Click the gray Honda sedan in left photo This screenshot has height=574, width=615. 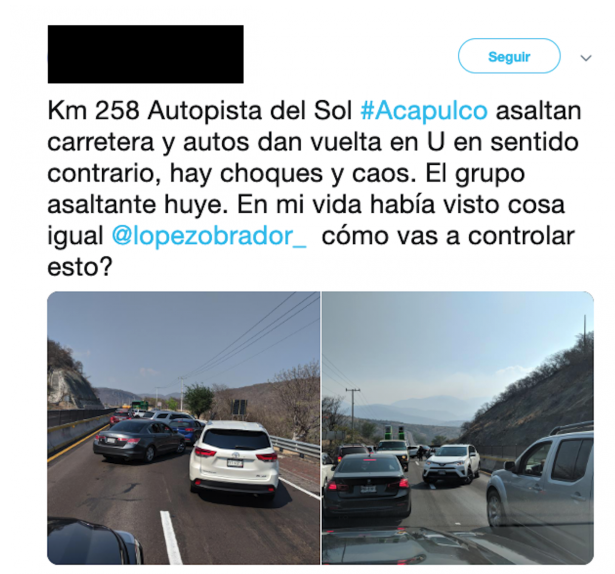(139, 440)
